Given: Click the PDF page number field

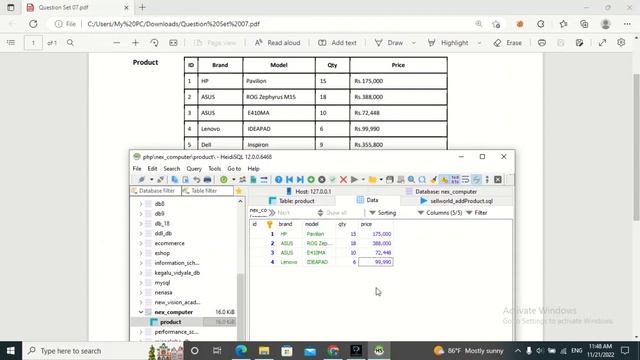Looking at the screenshot, I should 33,42.
